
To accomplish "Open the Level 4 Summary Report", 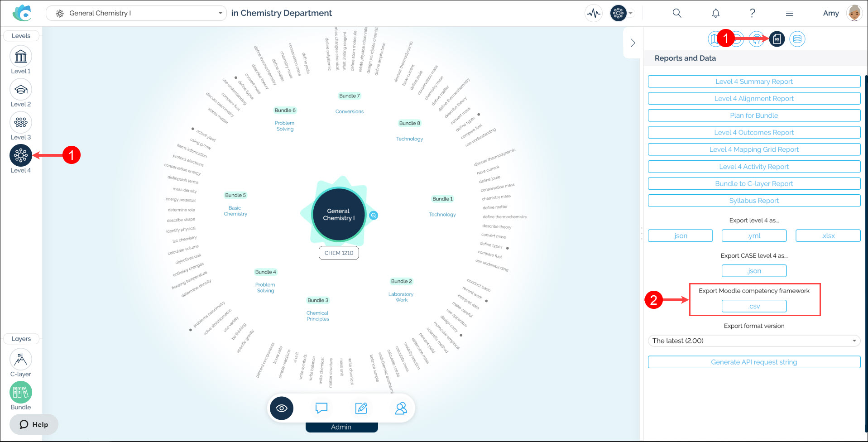I will point(754,82).
